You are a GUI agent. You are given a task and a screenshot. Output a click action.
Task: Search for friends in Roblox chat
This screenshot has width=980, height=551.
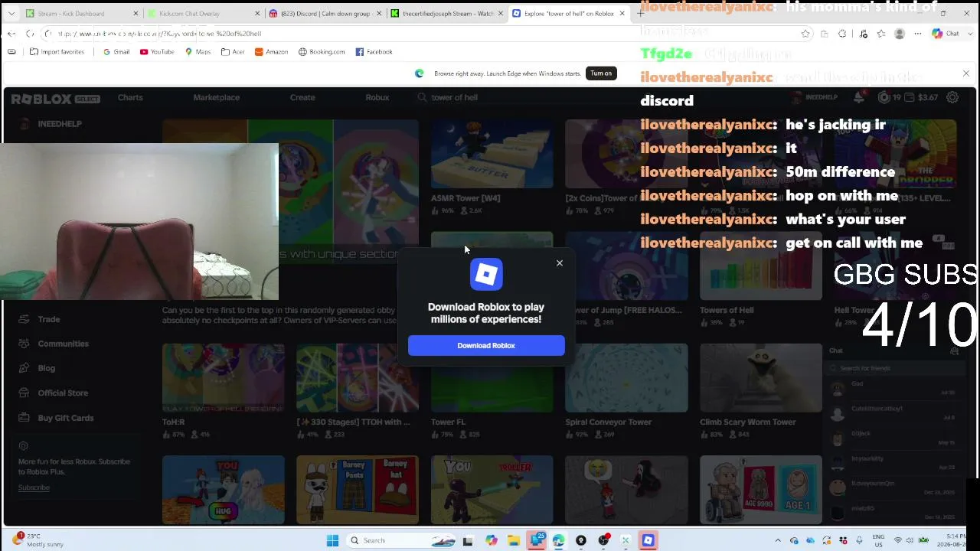click(894, 368)
